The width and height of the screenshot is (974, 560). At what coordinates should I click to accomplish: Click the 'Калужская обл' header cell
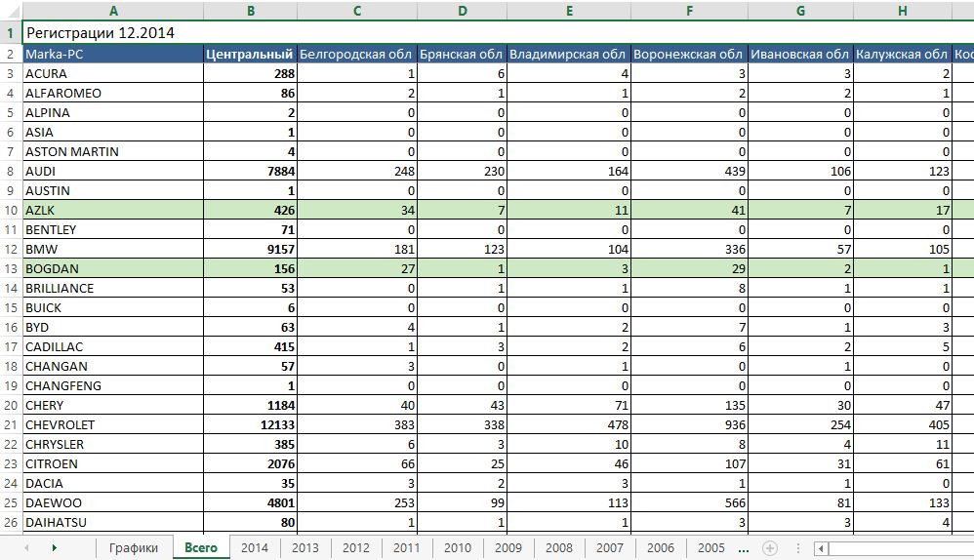point(903,54)
